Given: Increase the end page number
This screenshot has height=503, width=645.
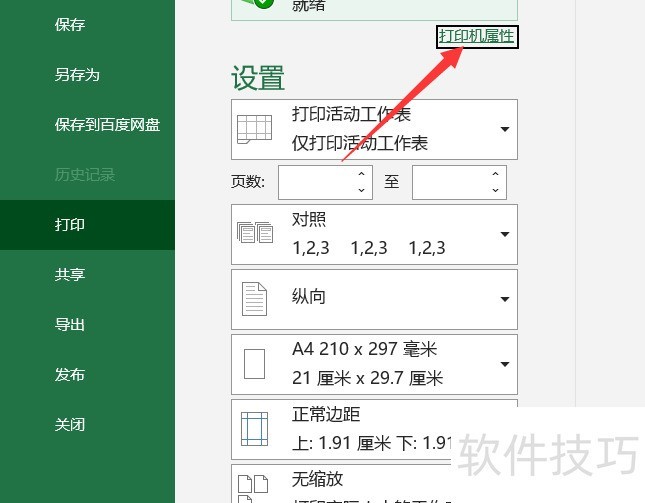Looking at the screenshot, I should 495,174.
